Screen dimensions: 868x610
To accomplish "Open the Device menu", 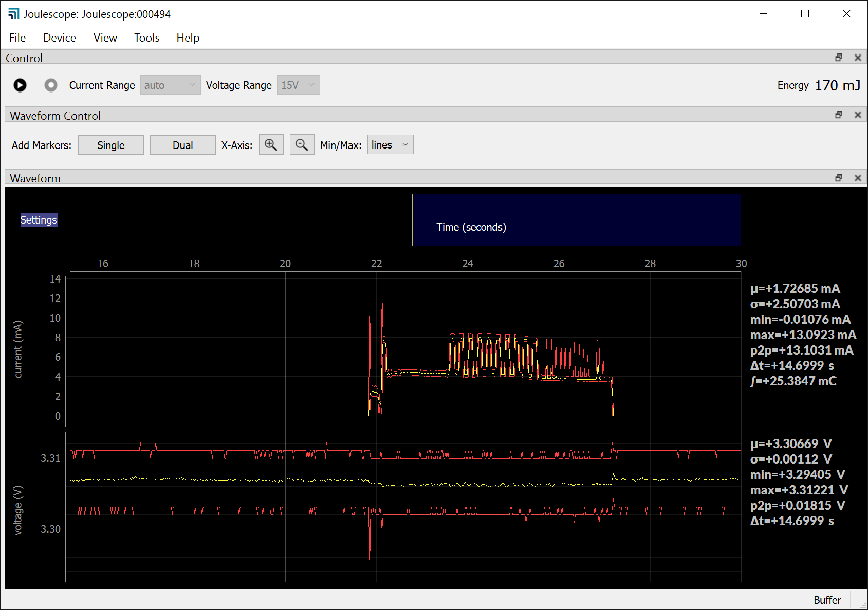I will tap(59, 38).
